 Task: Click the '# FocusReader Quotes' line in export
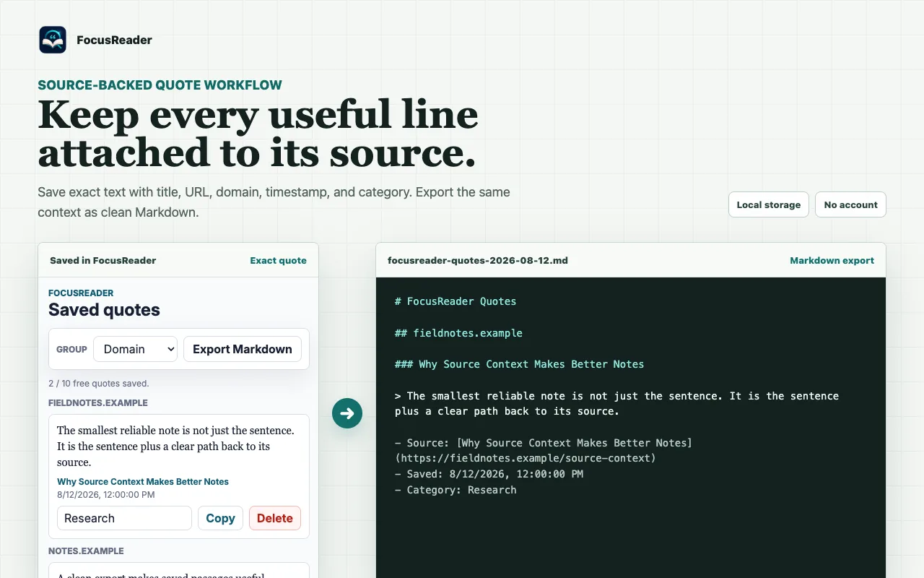[456, 301]
